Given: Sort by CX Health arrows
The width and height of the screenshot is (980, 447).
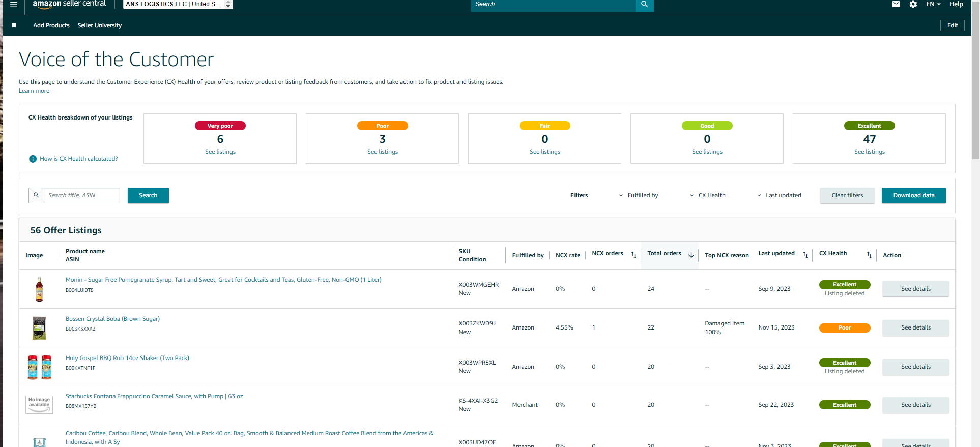Looking at the screenshot, I should (x=869, y=255).
